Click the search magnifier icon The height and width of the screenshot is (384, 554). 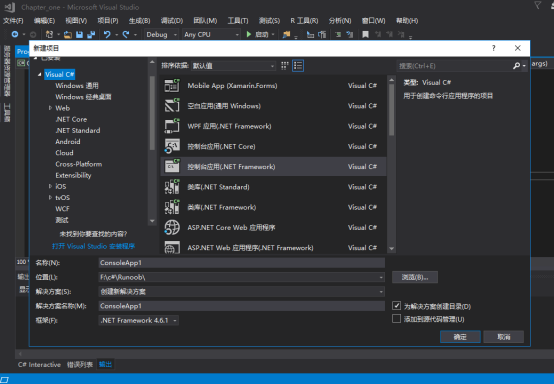click(x=516, y=66)
